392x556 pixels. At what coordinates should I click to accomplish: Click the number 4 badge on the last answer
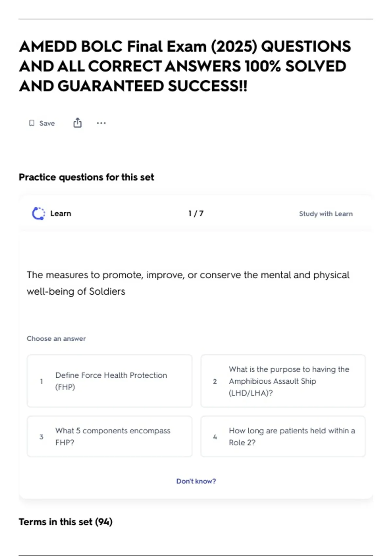(x=215, y=437)
